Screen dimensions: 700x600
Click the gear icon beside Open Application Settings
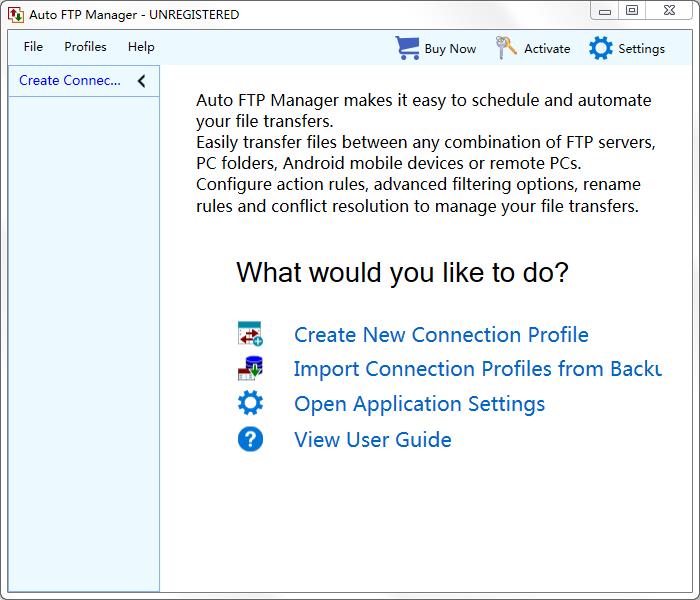(250, 404)
